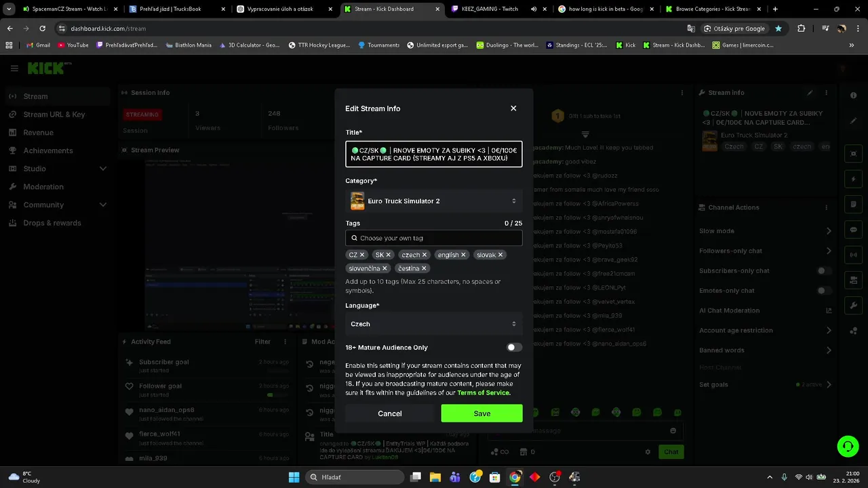The height and width of the screenshot is (488, 868).
Task: Click the wrench icon in right toolbar
Action: point(854,306)
